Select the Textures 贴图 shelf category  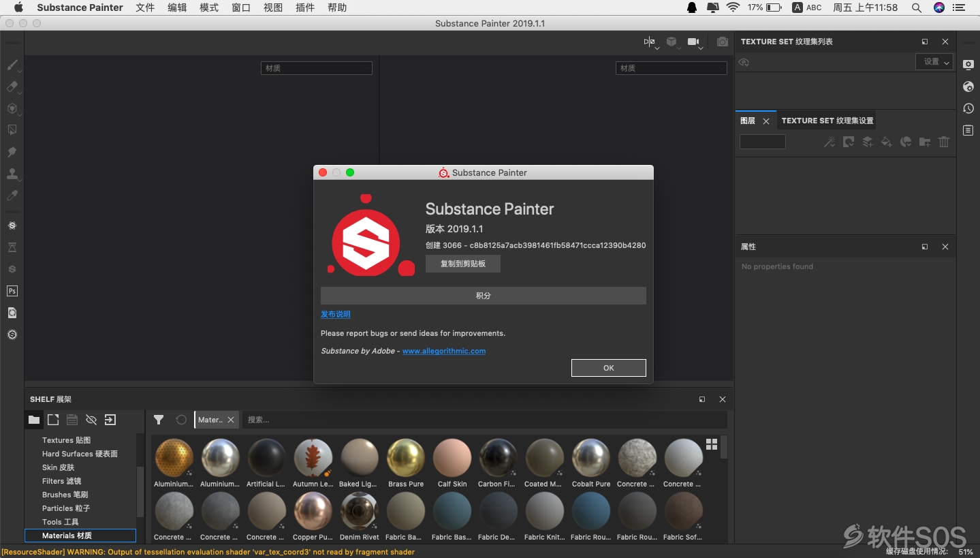pyautogui.click(x=67, y=440)
